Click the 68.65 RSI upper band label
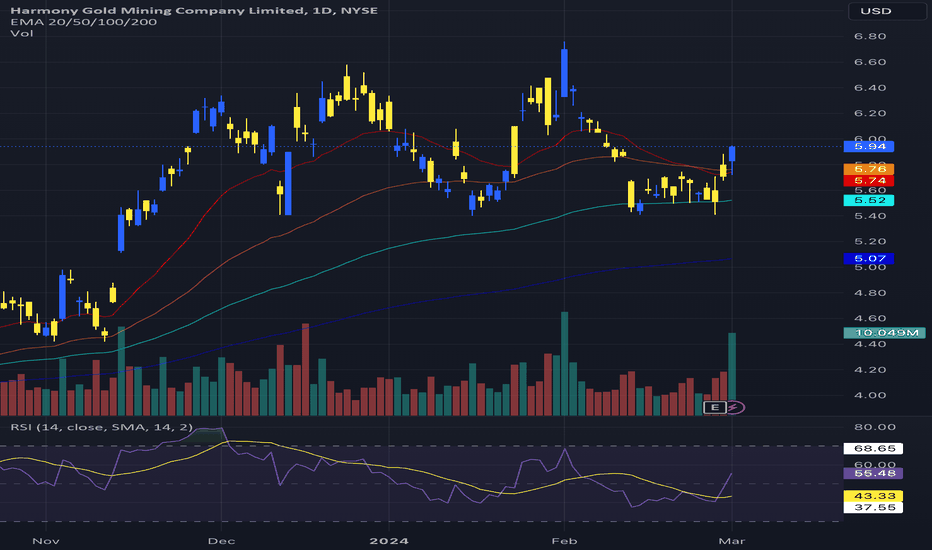Screen dimensions: 932x550 [x=873, y=449]
